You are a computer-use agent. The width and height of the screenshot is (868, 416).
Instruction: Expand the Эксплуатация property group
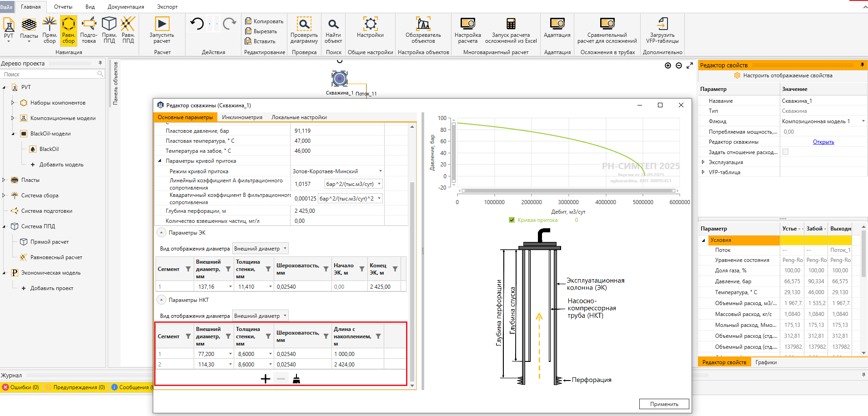coord(703,162)
